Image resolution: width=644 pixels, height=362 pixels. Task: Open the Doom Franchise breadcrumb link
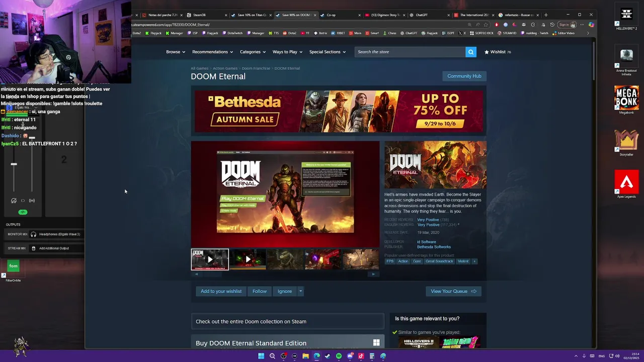(256, 68)
